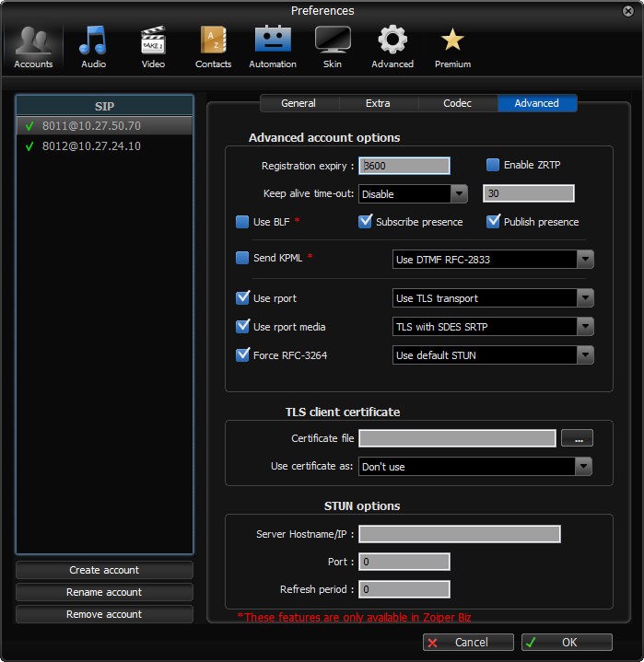Switch to the Codec tab
The image size is (644, 662).
[x=458, y=103]
